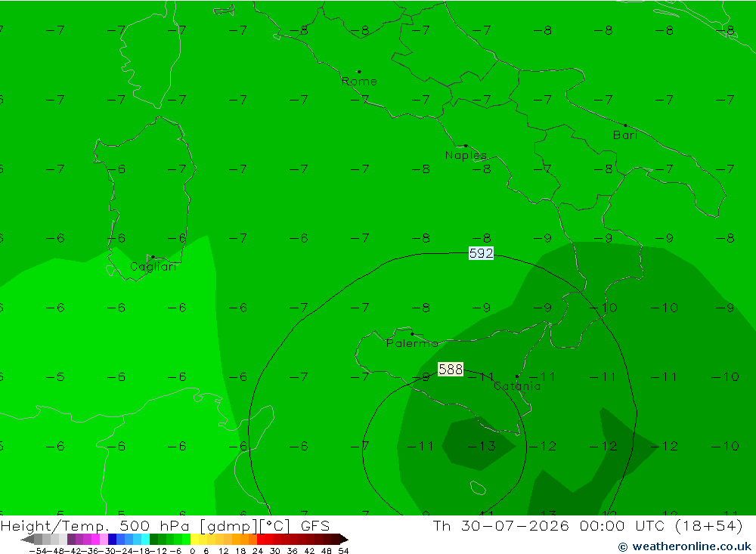Pick the dark blue swatch right of legend value -30
Image resolution: width=756 pixels, height=554 pixels.
[x=113, y=539]
